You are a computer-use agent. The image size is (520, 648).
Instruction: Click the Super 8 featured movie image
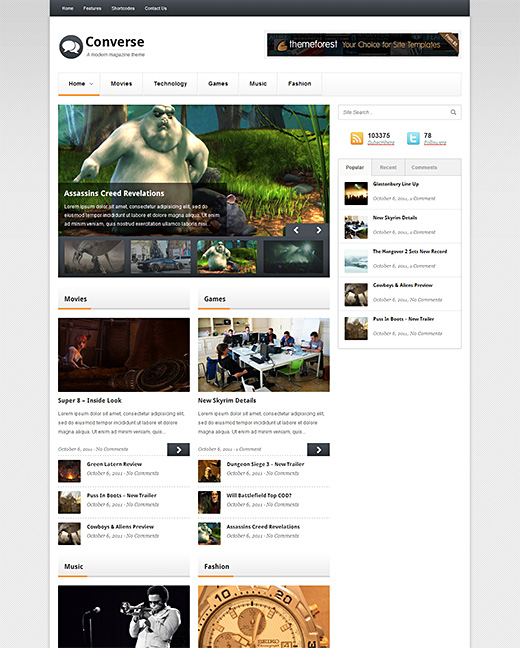124,355
